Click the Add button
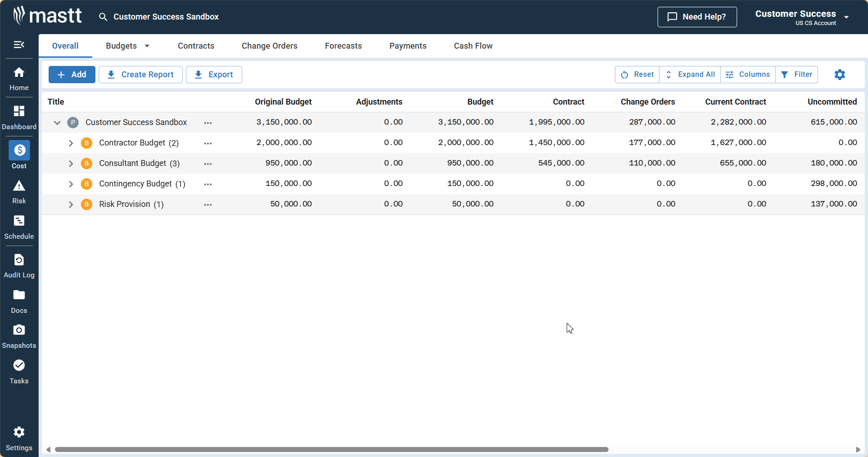The height and width of the screenshot is (457, 868). pos(72,75)
